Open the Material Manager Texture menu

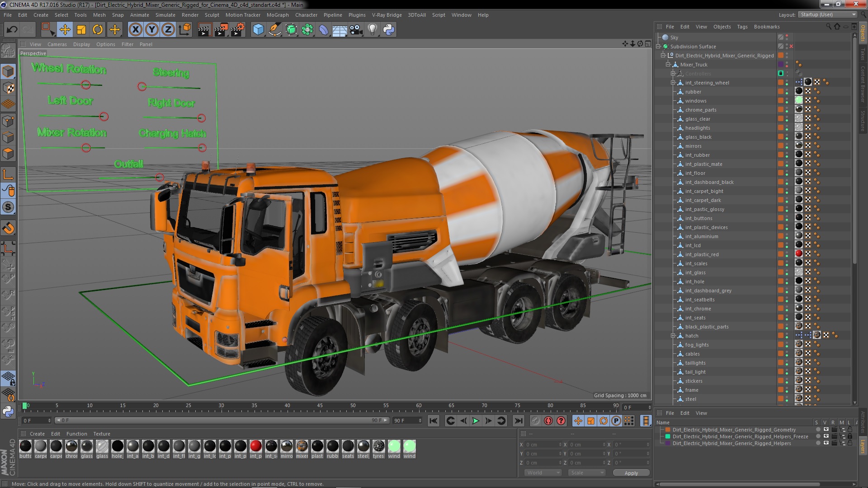[102, 434]
